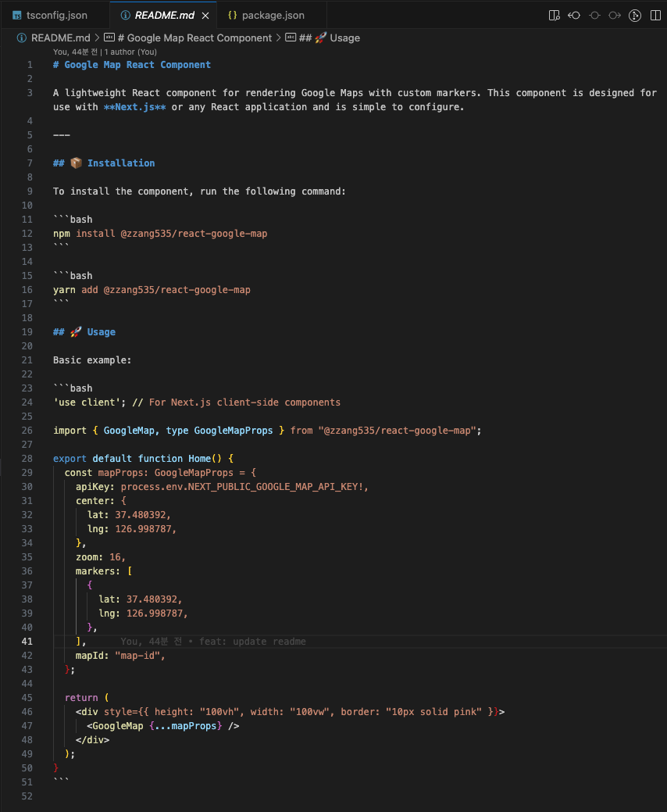Click the package emoji before Installation

pos(76,163)
